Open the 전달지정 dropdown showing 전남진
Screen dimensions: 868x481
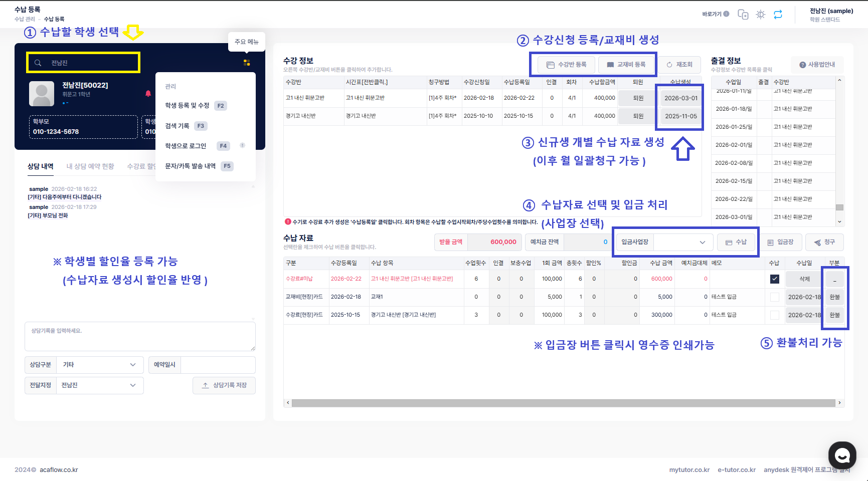(99, 385)
